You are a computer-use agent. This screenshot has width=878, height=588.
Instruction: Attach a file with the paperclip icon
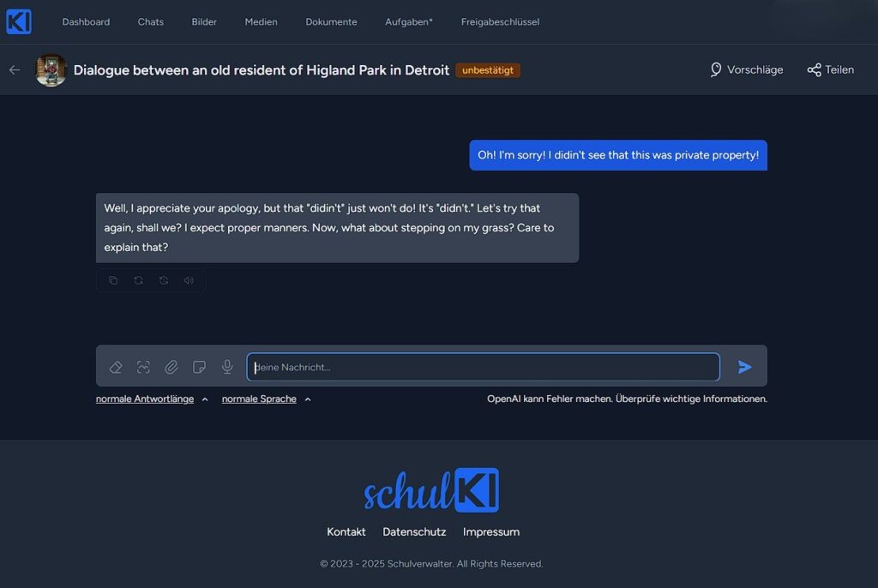[x=171, y=367]
